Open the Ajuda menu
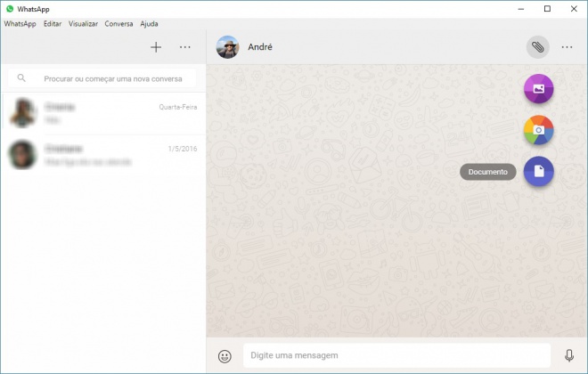 point(149,24)
